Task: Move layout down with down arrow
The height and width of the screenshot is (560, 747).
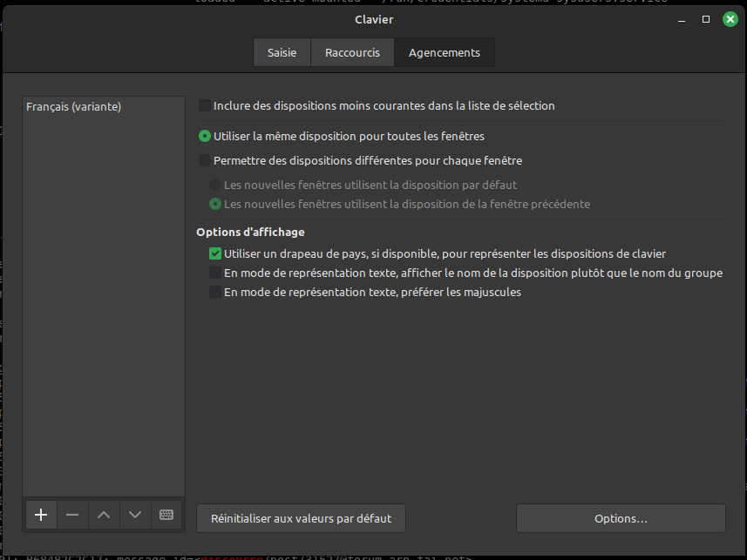Action: pyautogui.click(x=135, y=515)
